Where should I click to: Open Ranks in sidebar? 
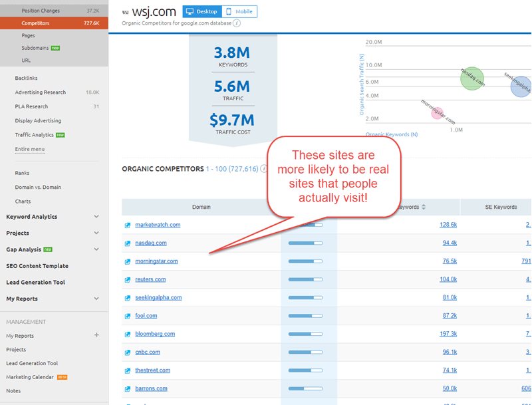(22, 173)
